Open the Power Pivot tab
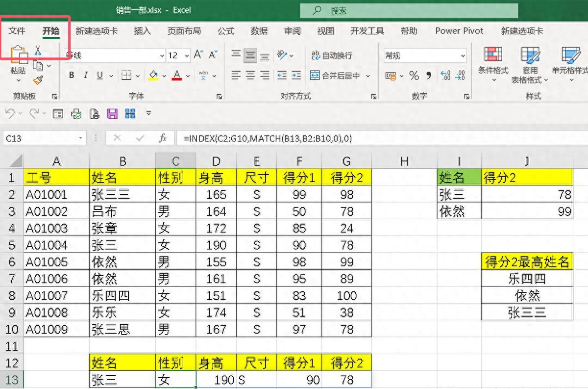The image size is (588, 389). pyautogui.click(x=459, y=30)
